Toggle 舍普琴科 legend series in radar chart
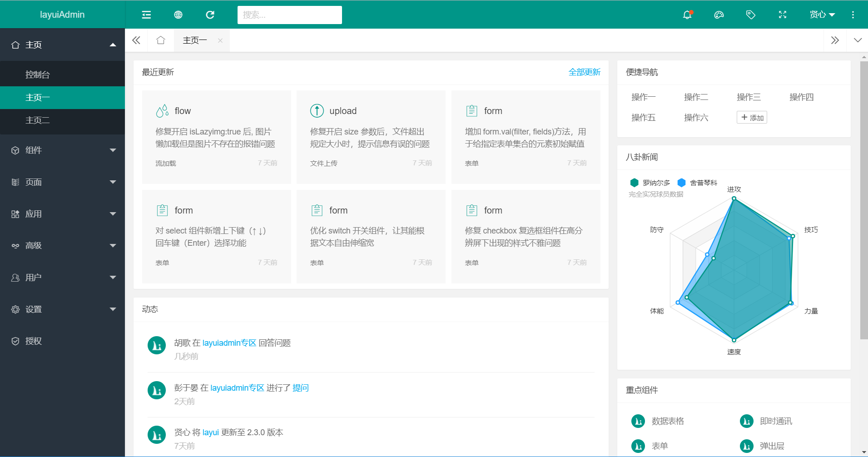 697,183
